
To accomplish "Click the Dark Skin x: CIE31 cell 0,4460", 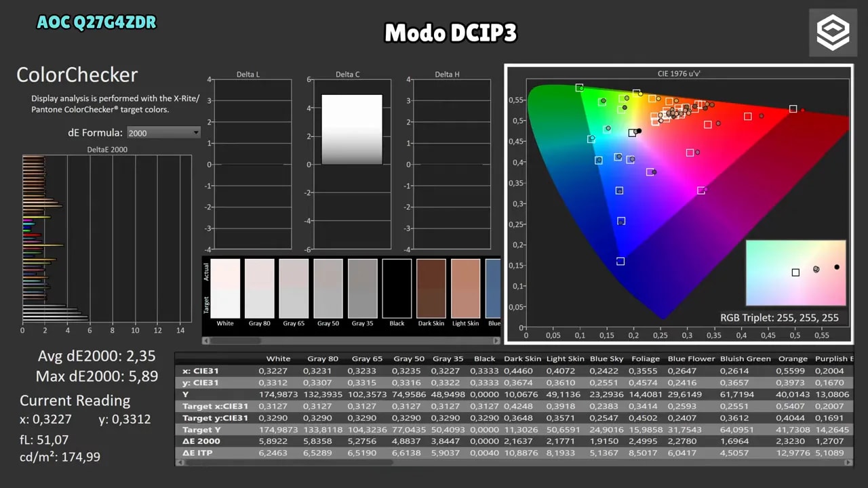I will pos(519,371).
